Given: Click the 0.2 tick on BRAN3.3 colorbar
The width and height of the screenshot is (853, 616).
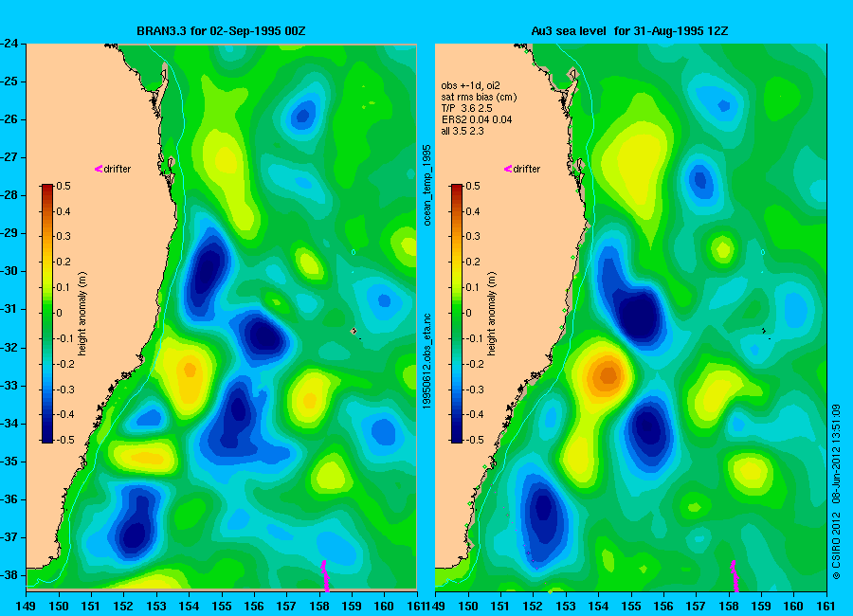Looking at the screenshot, I should coord(64,262).
